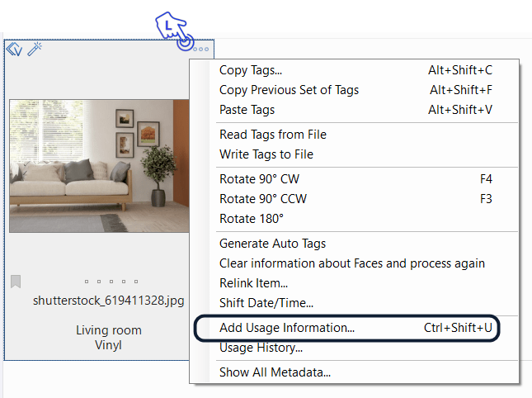Open Show All Metadata entry
Screen dimensions: 532x398
pos(275,372)
